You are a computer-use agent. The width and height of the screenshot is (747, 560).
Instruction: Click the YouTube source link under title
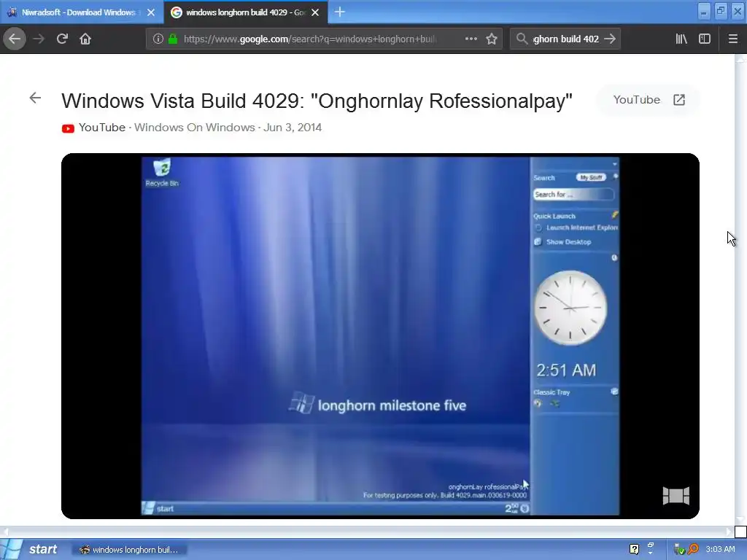pos(102,128)
